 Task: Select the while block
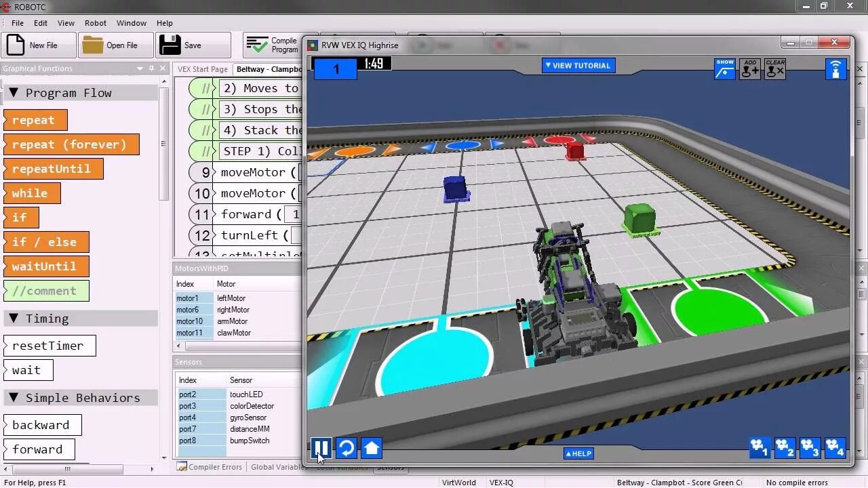[x=32, y=193]
